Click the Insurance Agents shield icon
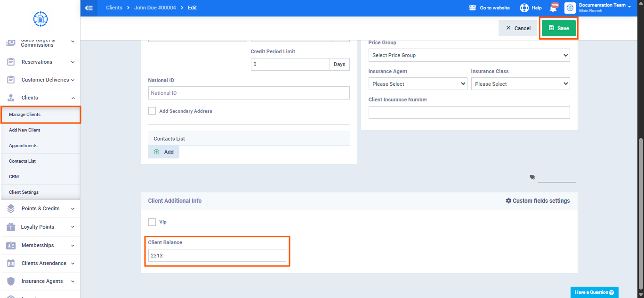Screen dimensions: 644x298 click(x=11, y=281)
